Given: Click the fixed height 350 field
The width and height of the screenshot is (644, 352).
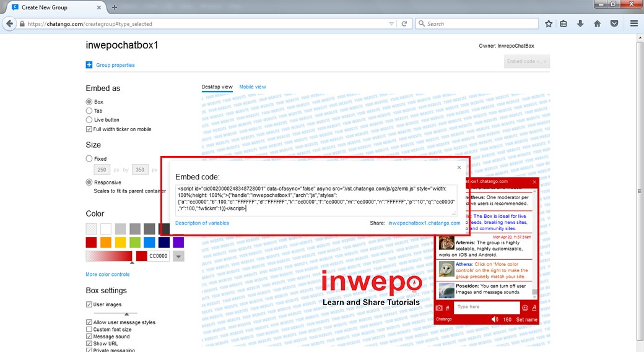Looking at the screenshot, I should 140,170.
